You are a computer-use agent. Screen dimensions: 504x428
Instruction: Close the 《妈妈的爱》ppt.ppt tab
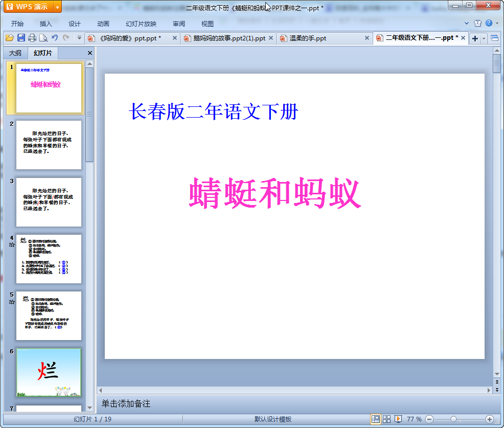point(174,38)
